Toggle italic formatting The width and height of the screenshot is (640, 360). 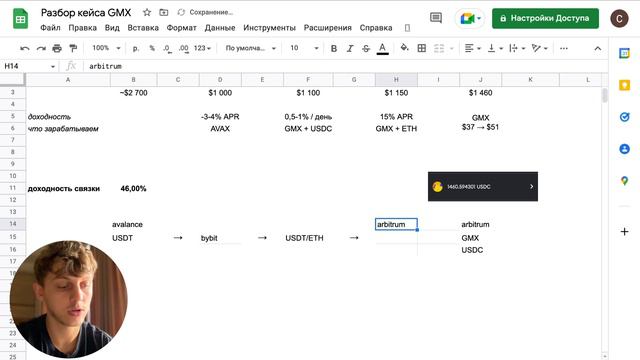(x=350, y=49)
